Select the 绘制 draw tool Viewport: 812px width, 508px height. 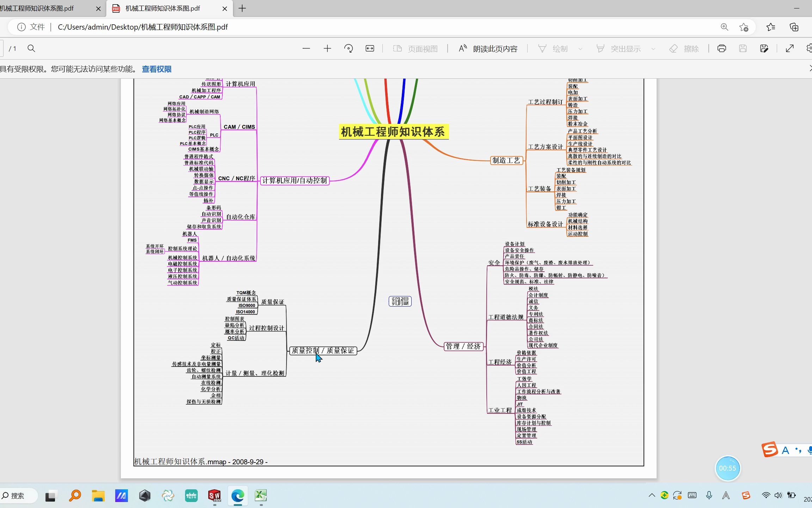tap(553, 49)
